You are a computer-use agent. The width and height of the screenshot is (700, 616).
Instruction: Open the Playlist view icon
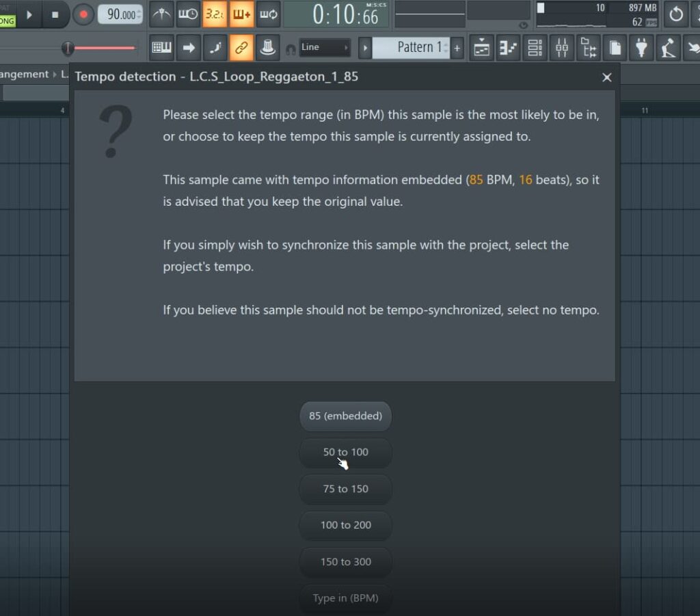click(482, 48)
